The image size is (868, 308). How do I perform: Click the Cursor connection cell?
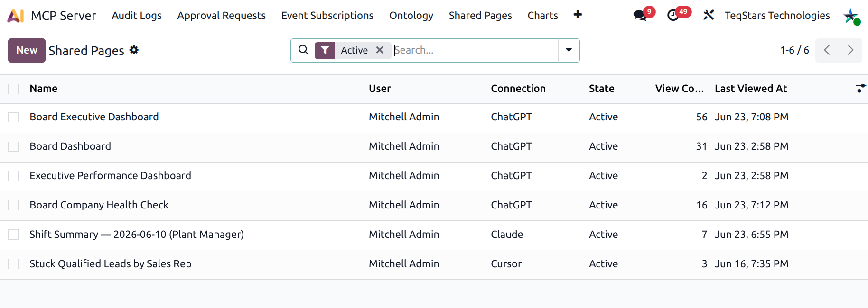[x=506, y=264]
